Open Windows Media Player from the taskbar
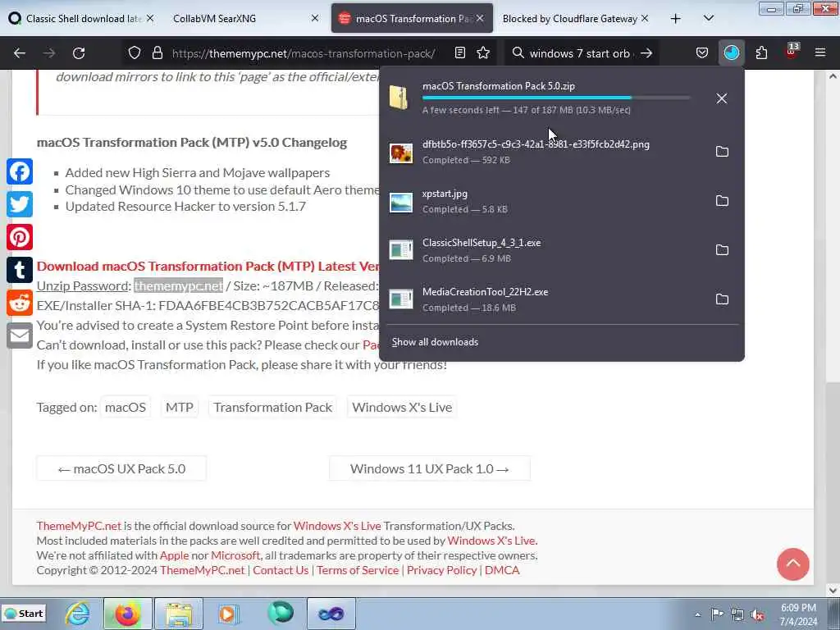 click(229, 614)
